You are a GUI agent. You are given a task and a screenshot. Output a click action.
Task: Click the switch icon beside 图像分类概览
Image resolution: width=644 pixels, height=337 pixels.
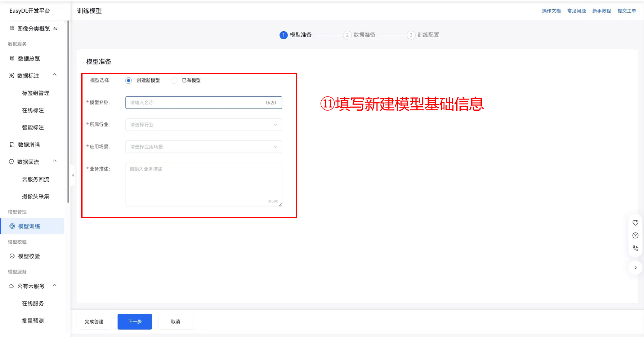(x=56, y=29)
